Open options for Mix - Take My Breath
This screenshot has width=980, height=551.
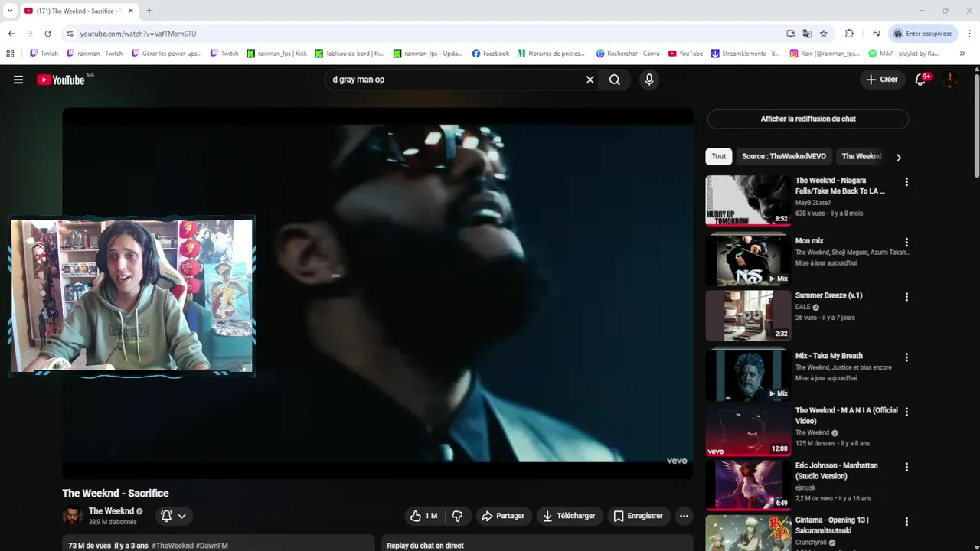(906, 357)
